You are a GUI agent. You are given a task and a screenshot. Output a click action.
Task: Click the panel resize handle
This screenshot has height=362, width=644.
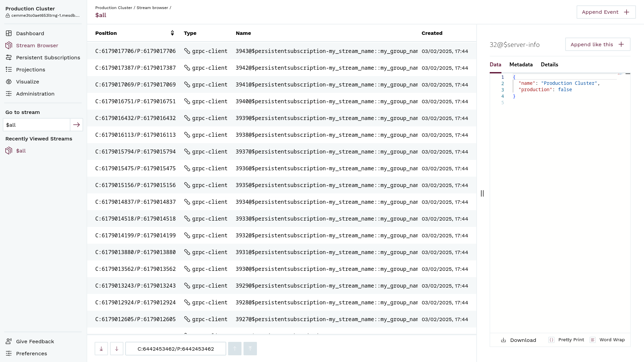(x=482, y=193)
